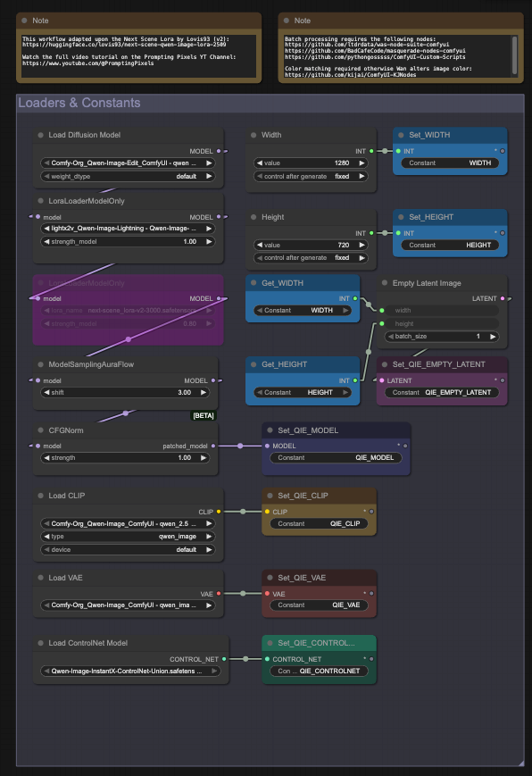Click the was-node-suite-comfyui GitHub URL

coord(367,45)
